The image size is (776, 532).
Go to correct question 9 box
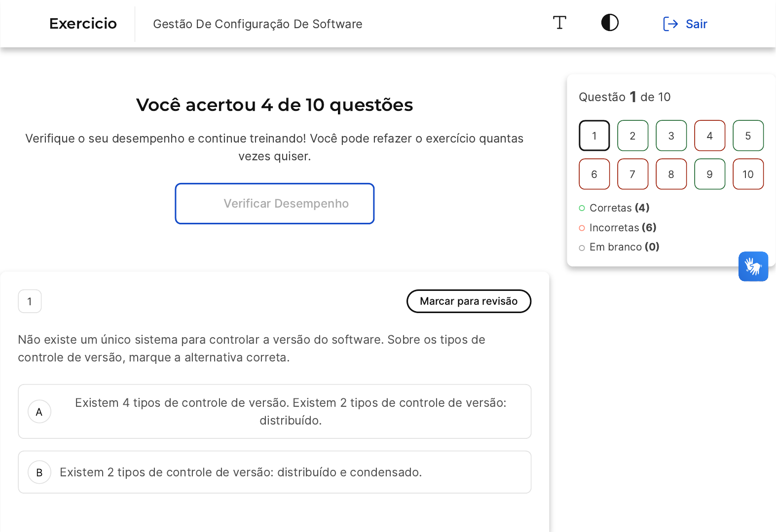coord(709,174)
